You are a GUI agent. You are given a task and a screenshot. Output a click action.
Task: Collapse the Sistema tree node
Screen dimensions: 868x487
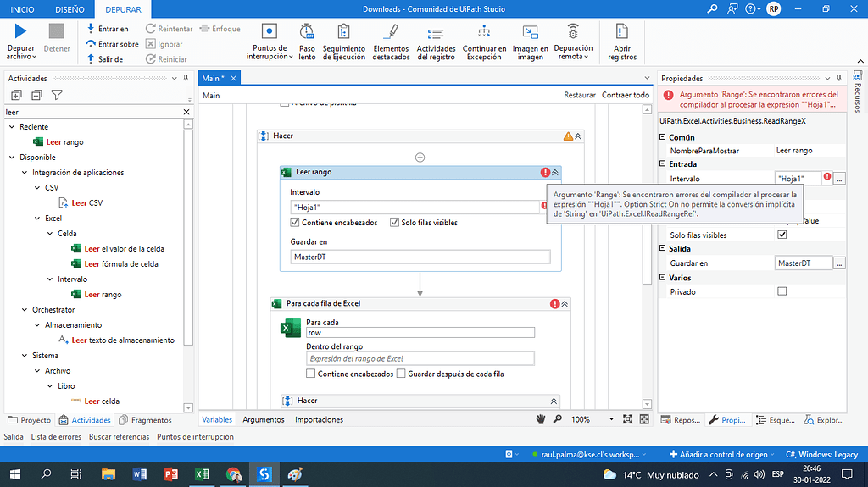click(25, 355)
